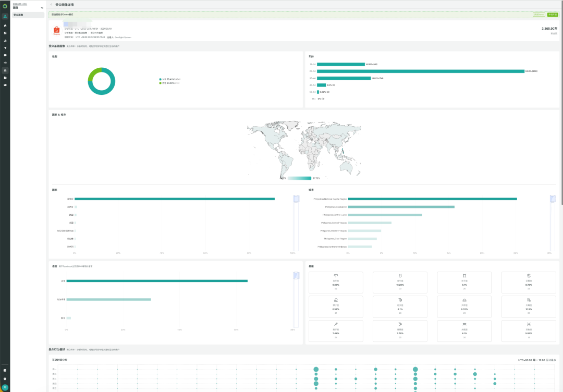Image resolution: width=563 pixels, height=392 pixels.
Task: Click the home icon in the left sidebar
Action: [x=5, y=26]
